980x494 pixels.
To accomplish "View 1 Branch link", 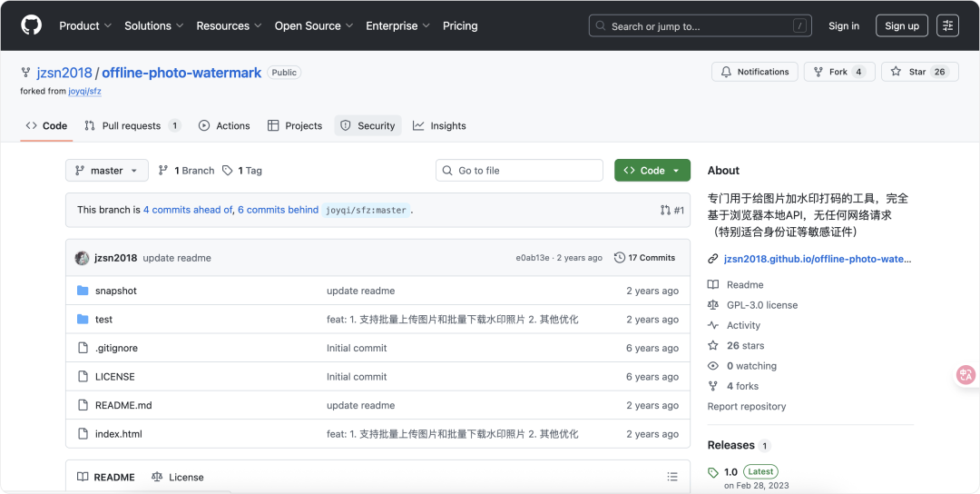I will click(x=186, y=170).
